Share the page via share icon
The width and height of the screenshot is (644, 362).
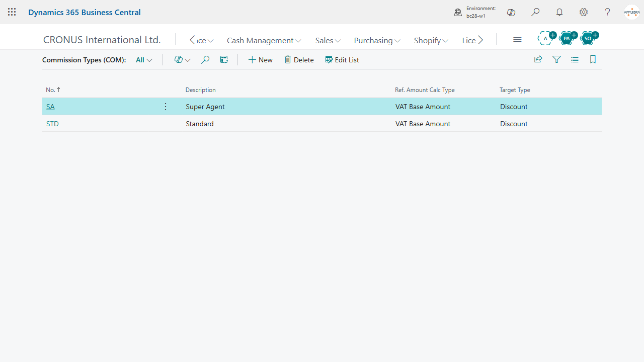point(538,59)
